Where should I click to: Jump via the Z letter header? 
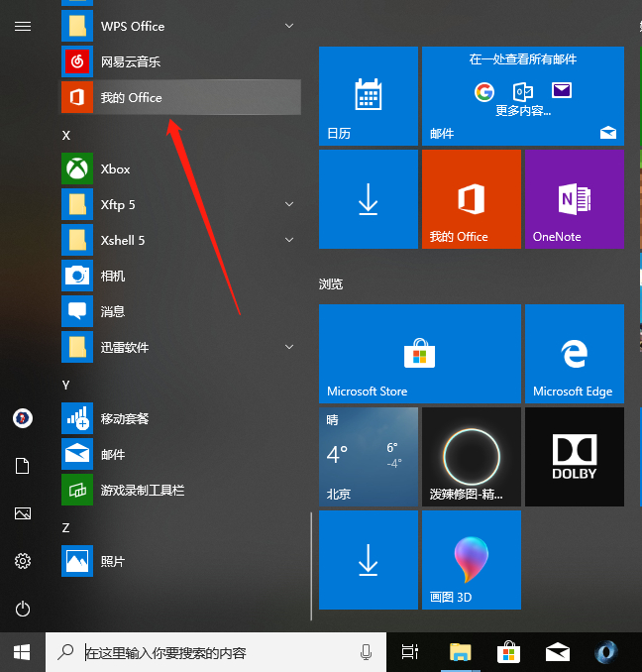click(66, 528)
